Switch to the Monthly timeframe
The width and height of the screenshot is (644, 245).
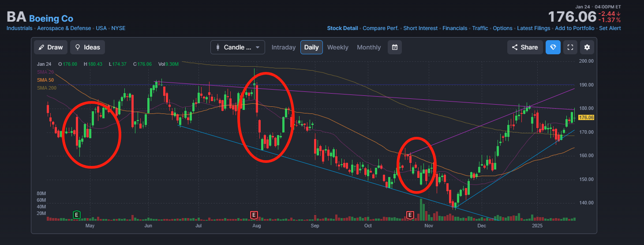369,47
